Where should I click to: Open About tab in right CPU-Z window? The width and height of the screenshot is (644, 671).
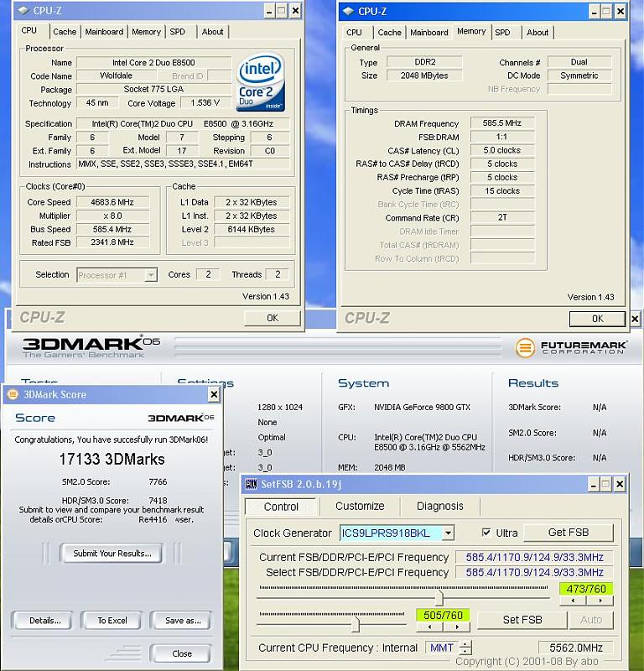[538, 33]
